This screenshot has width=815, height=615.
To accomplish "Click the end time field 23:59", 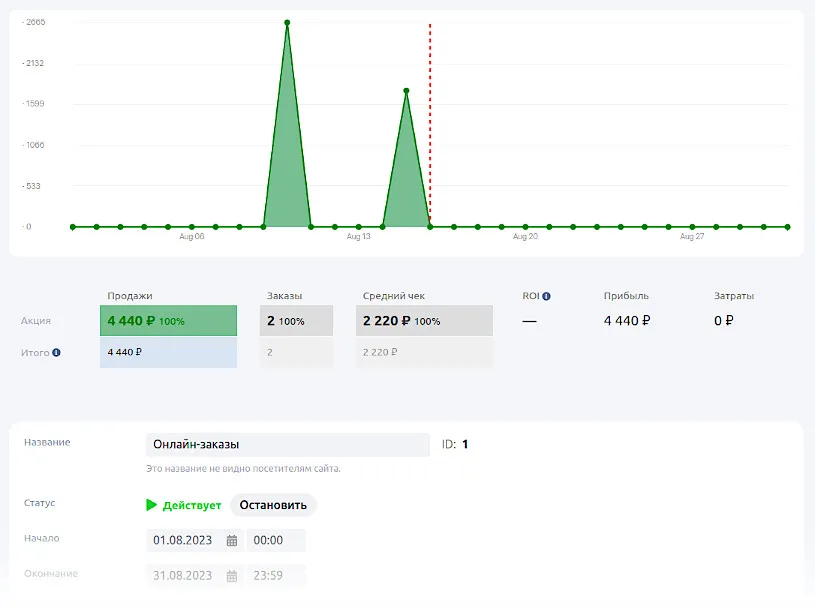I will (x=275, y=576).
